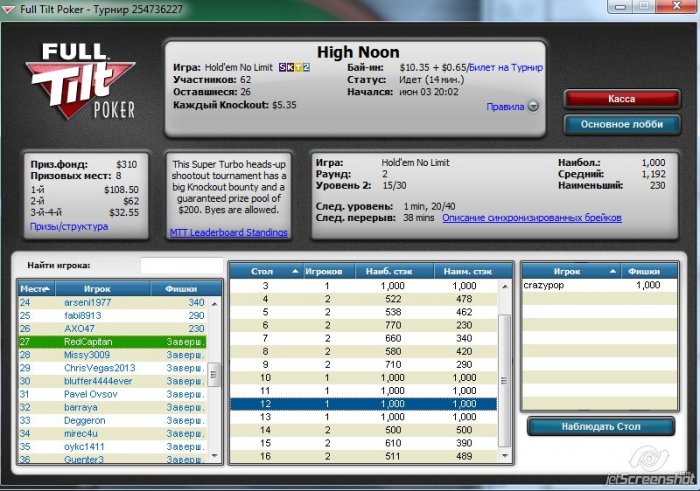Select player barraya row
Image resolution: width=700 pixels, height=491 pixels.
[112, 408]
